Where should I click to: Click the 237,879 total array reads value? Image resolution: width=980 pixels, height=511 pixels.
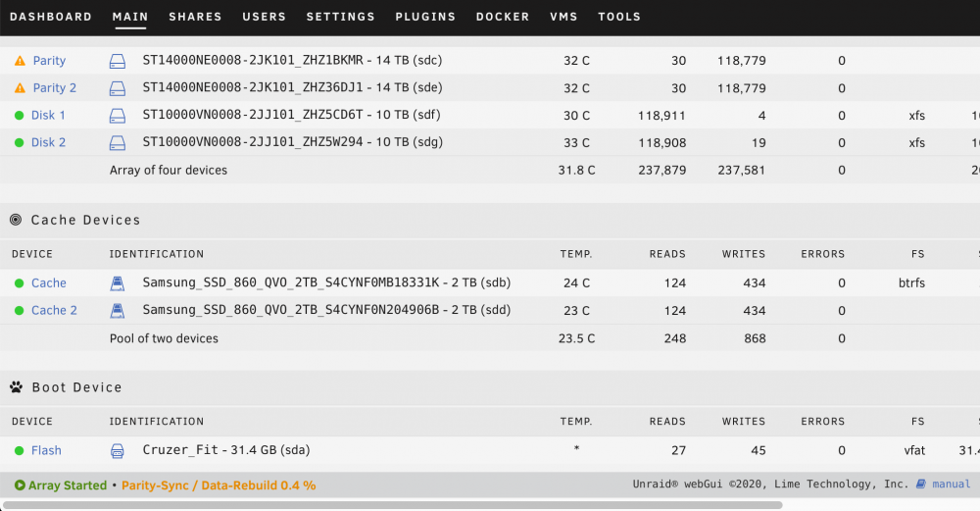point(661,170)
